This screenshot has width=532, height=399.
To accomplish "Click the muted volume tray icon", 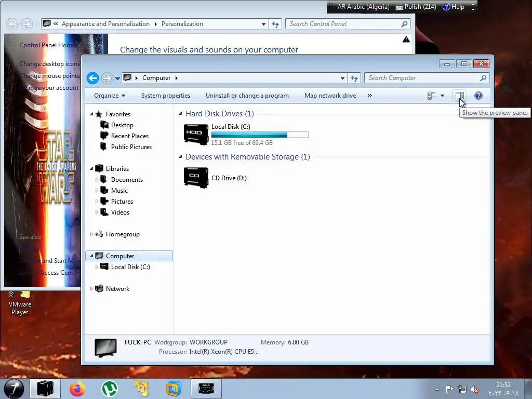I will point(475,390).
